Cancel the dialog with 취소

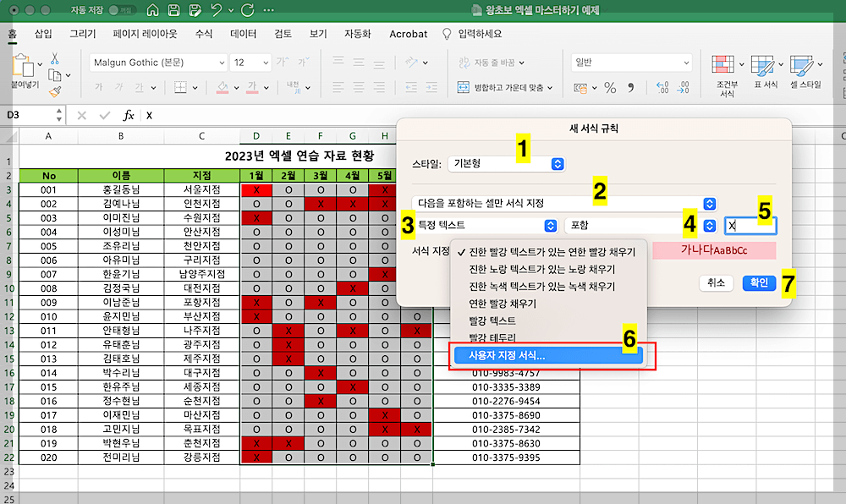tap(715, 282)
